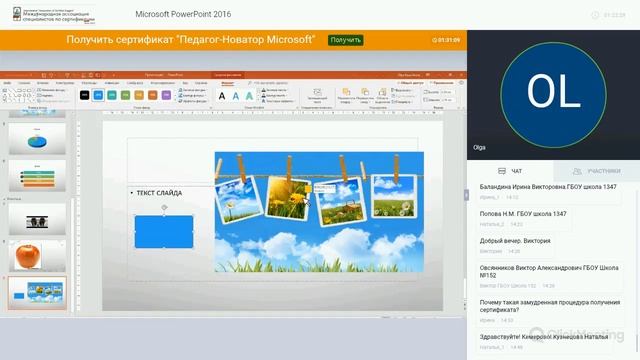Switch to the УЧАСТНИКИ tab

click(597, 171)
